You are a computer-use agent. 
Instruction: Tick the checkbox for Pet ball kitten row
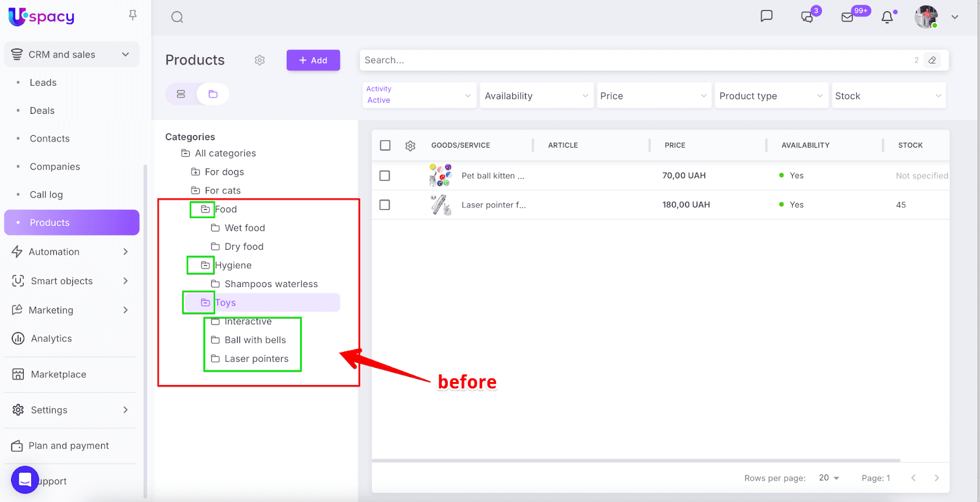click(385, 176)
